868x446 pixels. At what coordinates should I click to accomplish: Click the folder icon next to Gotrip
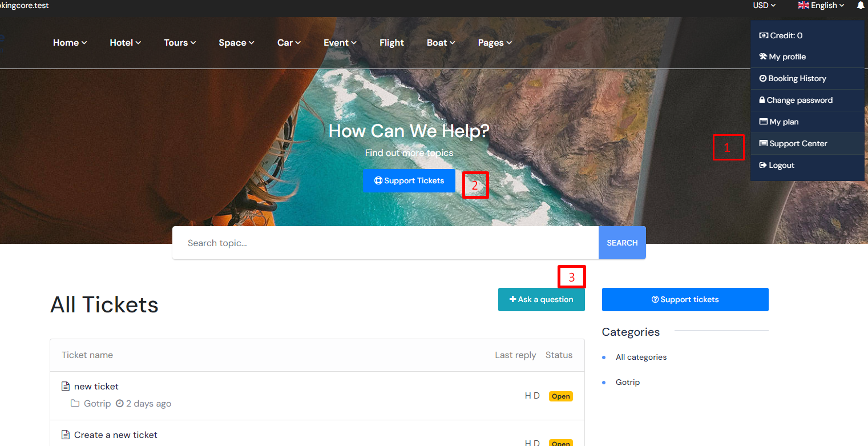(x=75, y=404)
